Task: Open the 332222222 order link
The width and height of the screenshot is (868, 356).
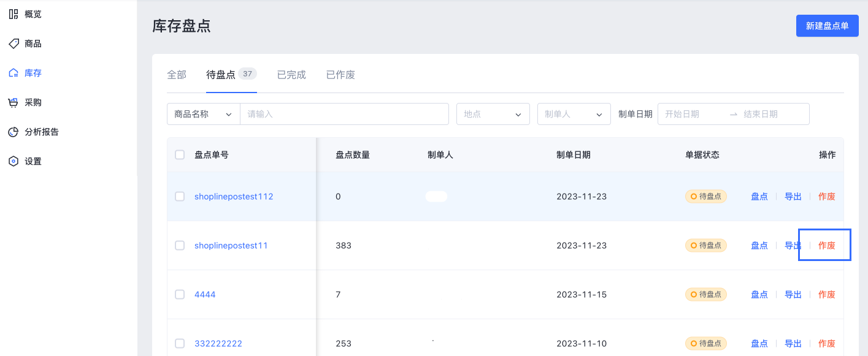Action: coord(218,344)
